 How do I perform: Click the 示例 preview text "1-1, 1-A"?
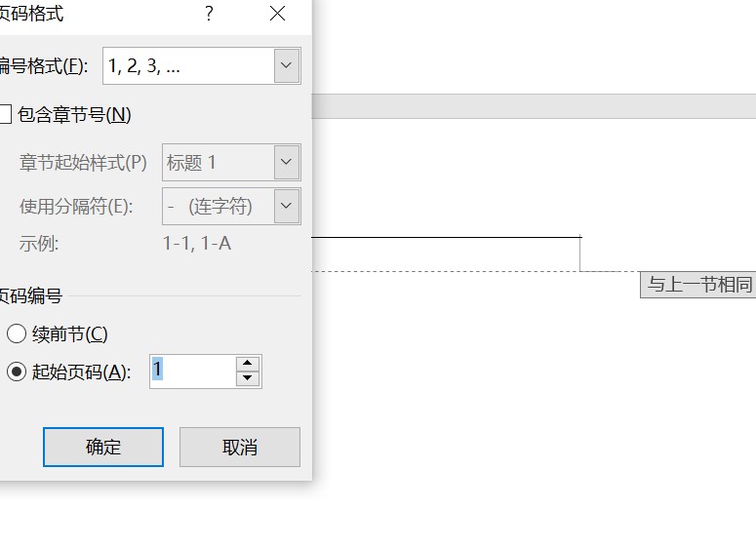coord(197,244)
